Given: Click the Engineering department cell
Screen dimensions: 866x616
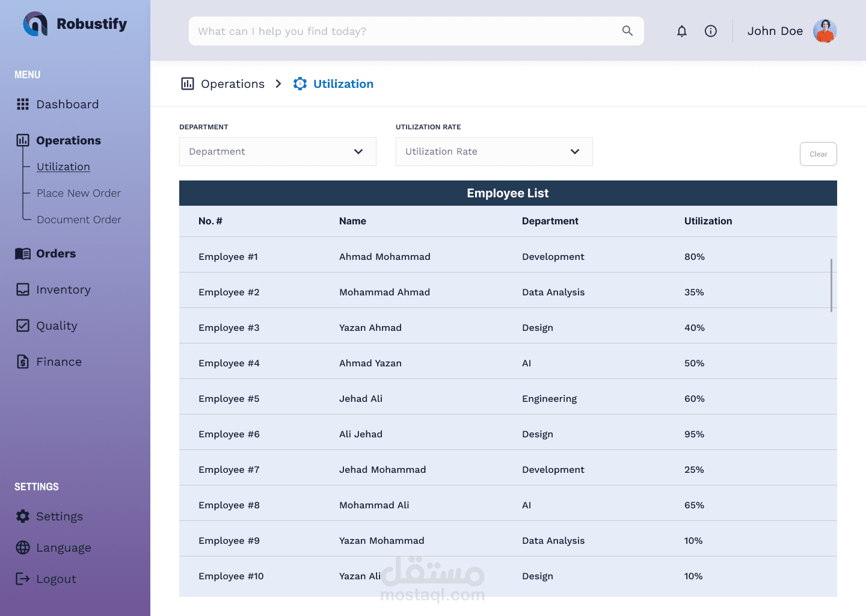Looking at the screenshot, I should pyautogui.click(x=550, y=398).
